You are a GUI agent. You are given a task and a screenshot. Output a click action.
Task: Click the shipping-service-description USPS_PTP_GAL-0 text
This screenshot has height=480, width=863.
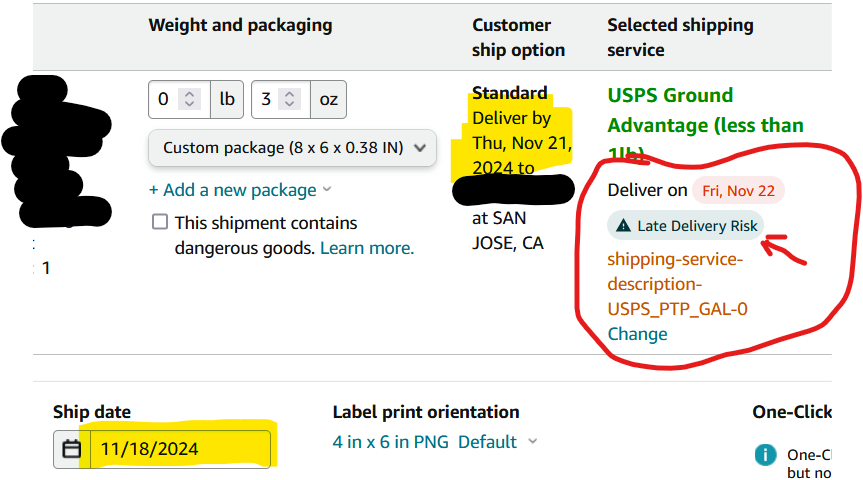(x=678, y=284)
